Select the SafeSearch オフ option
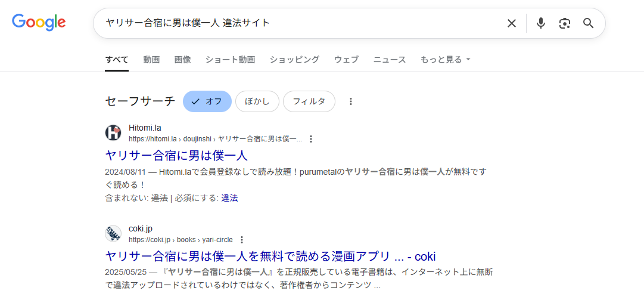This screenshot has height=303, width=644. 207,101
